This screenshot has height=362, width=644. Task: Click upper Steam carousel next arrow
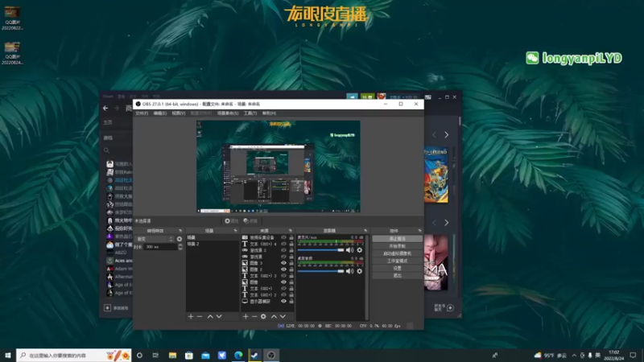coord(447,134)
